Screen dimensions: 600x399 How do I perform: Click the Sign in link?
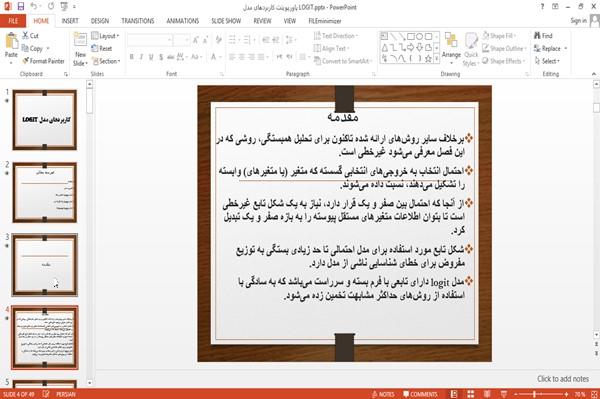pos(578,21)
